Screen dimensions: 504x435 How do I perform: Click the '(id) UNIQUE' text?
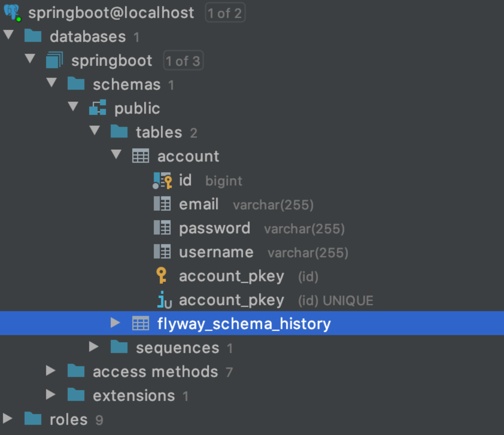(336, 301)
